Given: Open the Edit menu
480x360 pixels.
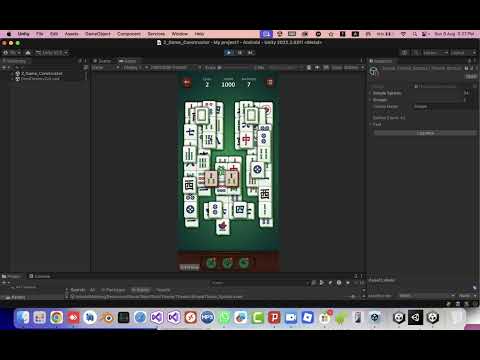Looking at the screenshot, I should click(54, 34).
